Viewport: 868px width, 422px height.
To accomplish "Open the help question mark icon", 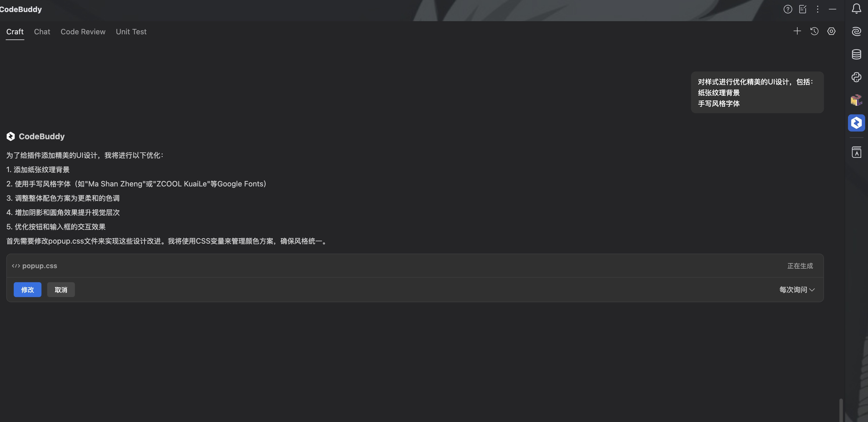I will click(787, 9).
